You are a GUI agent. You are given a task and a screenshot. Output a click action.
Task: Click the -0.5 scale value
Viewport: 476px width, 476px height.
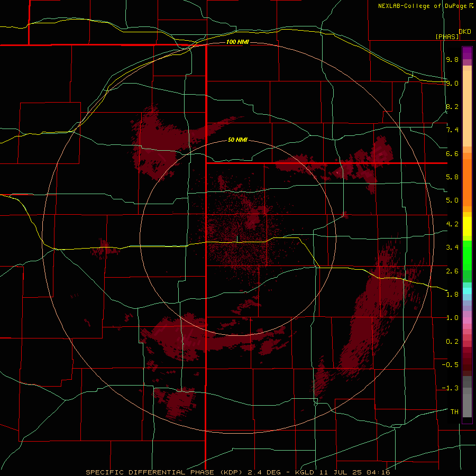pos(450,364)
